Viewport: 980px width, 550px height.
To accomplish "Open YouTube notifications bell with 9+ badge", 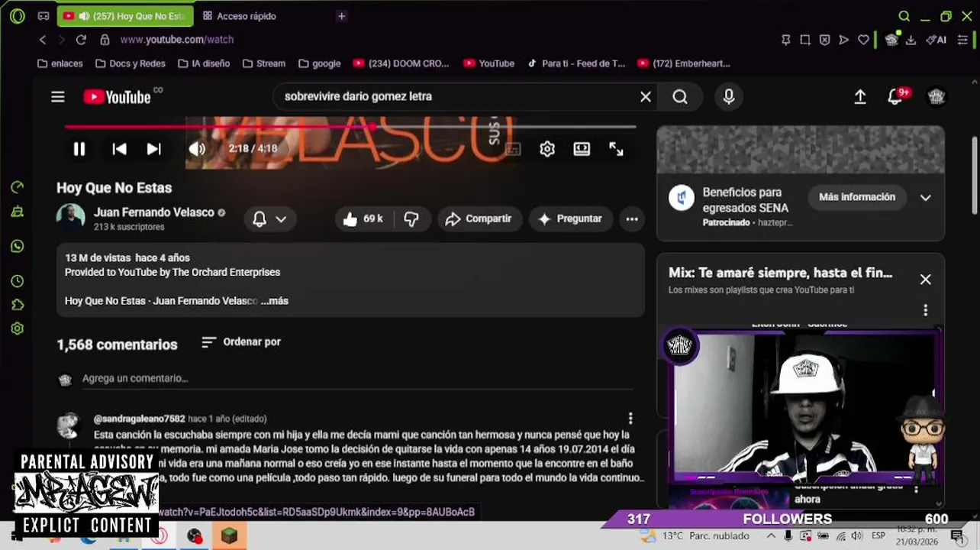I will point(897,96).
